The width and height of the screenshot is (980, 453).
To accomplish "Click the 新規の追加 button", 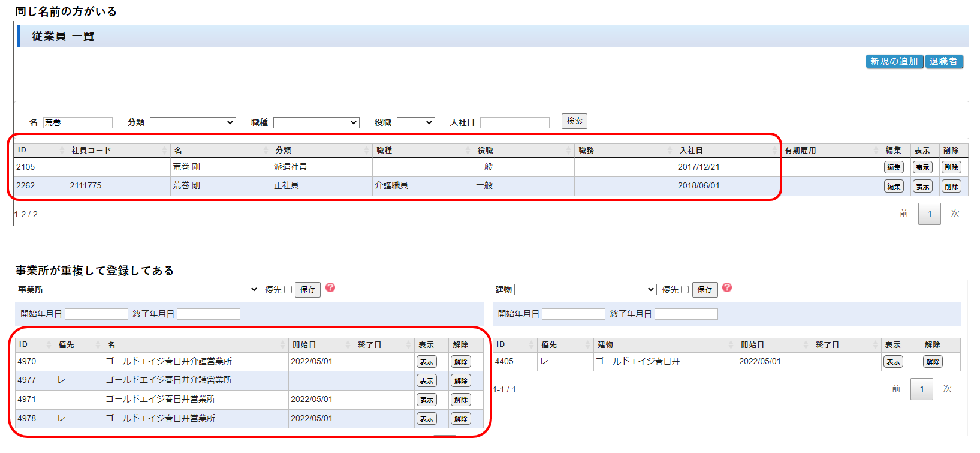I will (x=894, y=61).
